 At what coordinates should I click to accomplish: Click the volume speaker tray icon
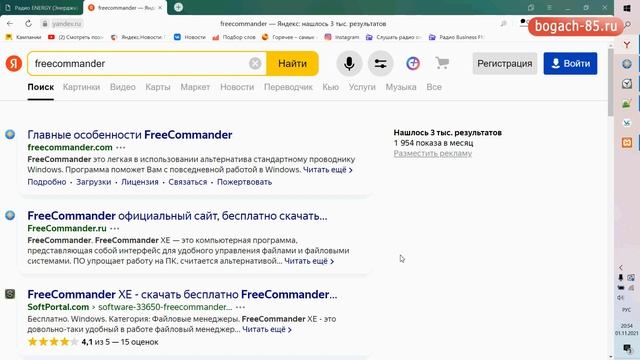(620, 298)
